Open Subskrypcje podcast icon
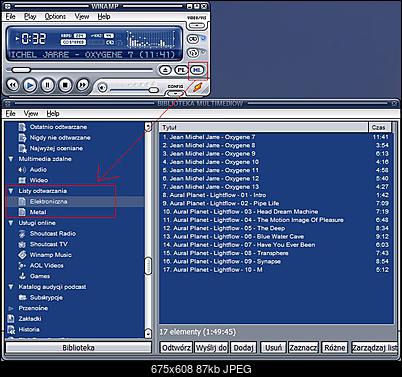Screen dimensions: 402x377 click(22, 298)
